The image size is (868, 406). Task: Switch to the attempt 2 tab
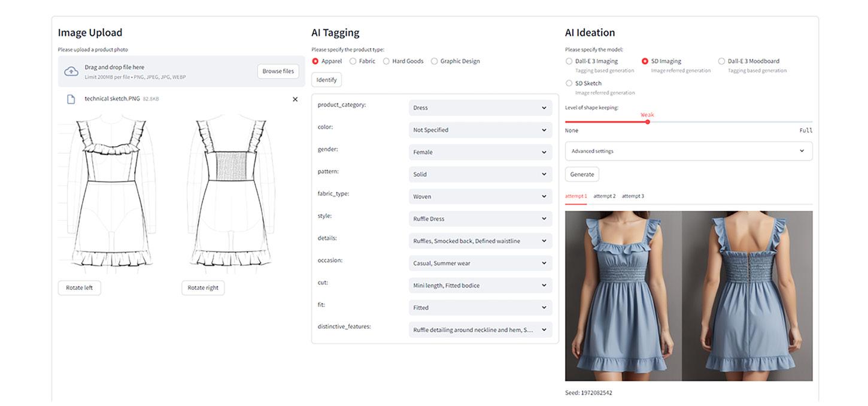click(605, 196)
